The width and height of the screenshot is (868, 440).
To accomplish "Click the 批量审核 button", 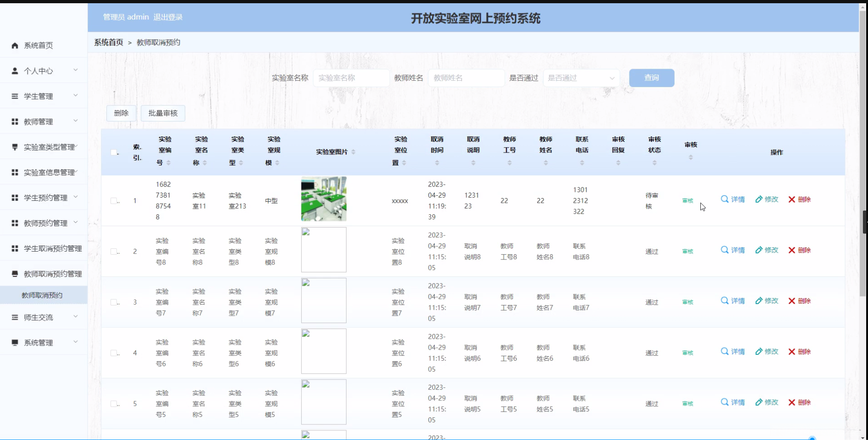I will 163,113.
